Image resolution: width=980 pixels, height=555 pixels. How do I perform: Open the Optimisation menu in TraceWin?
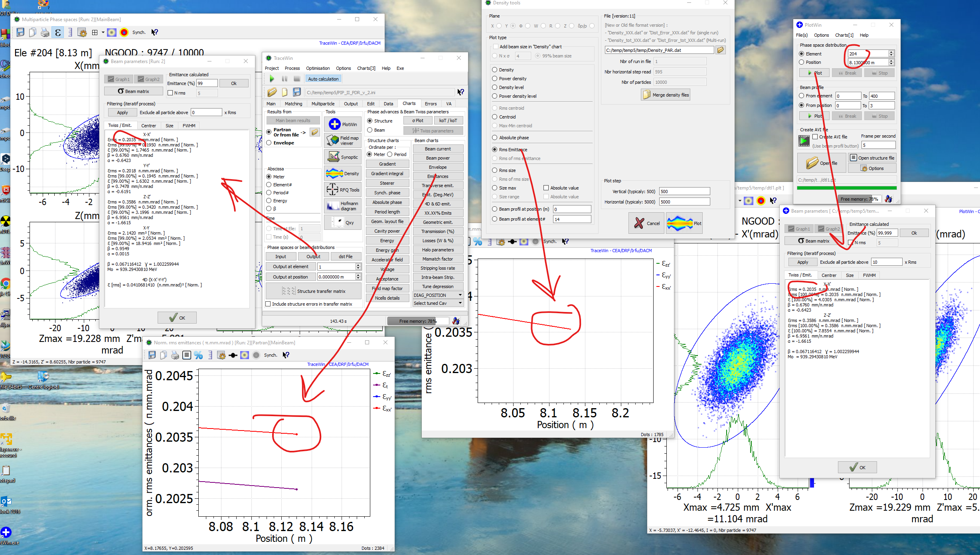318,68
